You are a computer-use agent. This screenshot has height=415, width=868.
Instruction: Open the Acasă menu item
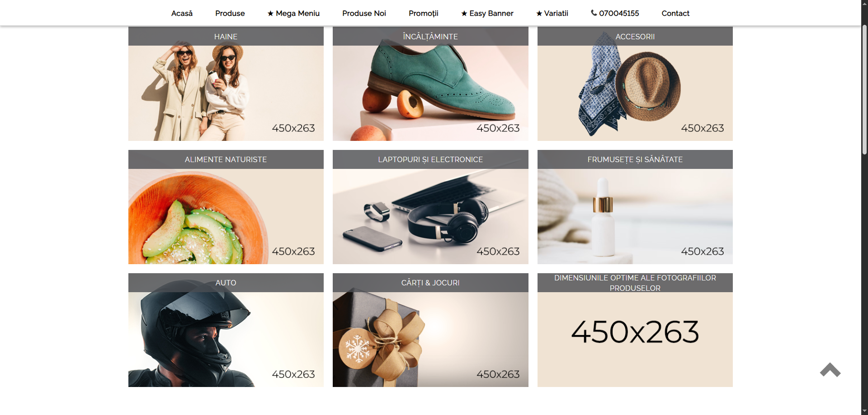point(182,14)
